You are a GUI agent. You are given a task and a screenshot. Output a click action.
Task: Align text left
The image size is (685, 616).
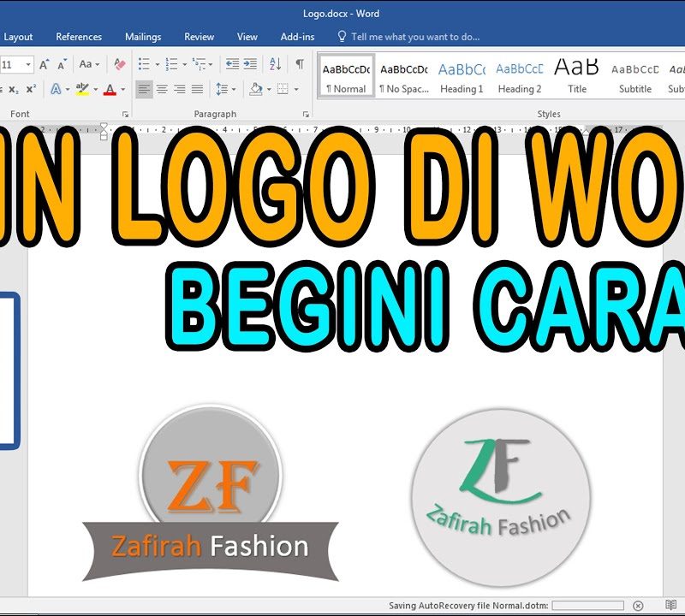pyautogui.click(x=144, y=90)
